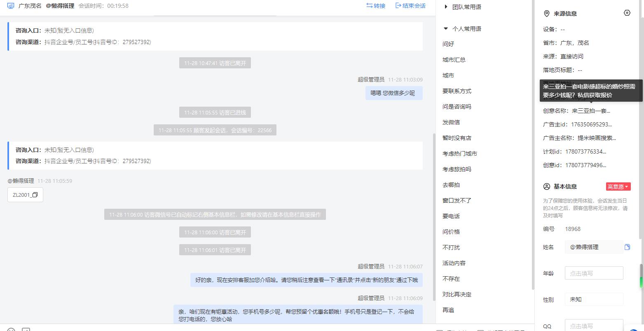This screenshot has width=644, height=331.
Task: Click the 广告主id value 176350695293…
Action: pyautogui.click(x=591, y=124)
